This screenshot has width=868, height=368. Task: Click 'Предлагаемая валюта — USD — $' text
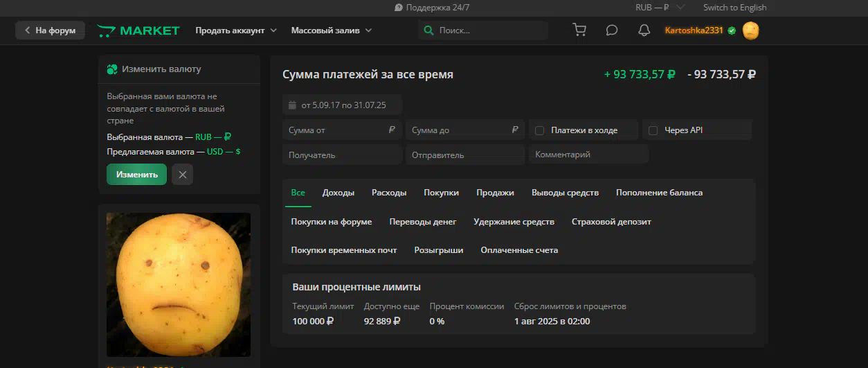coord(174,151)
